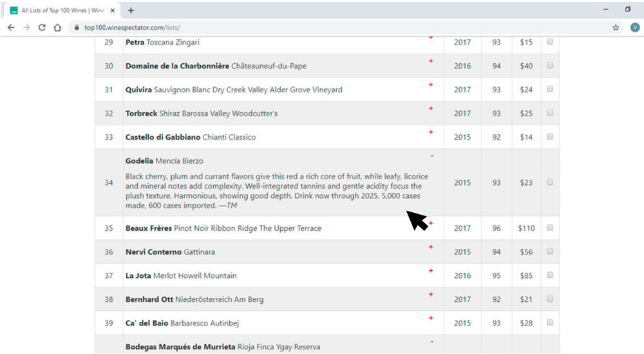This screenshot has width=644, height=354.
Task: Bookmark this page with the star
Action: (x=615, y=28)
